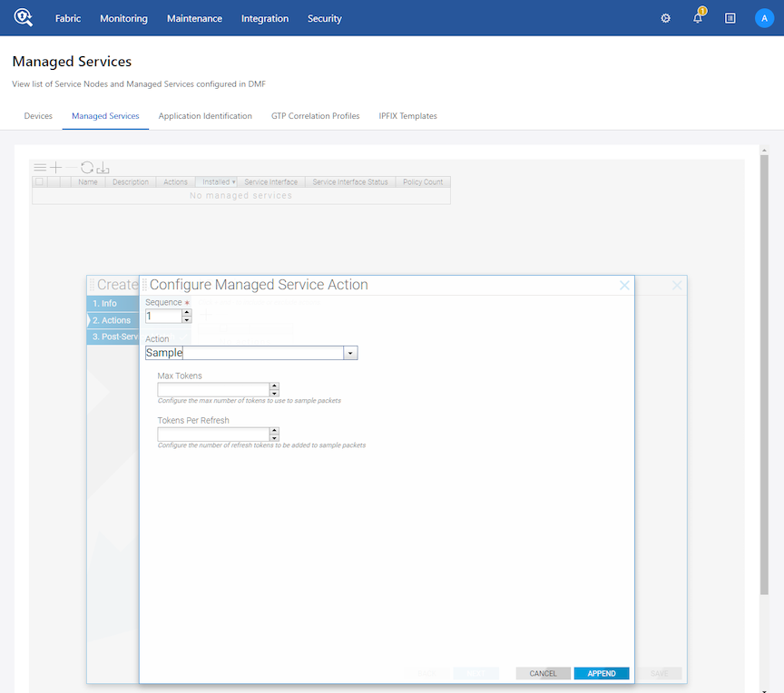Image resolution: width=784 pixels, height=693 pixels.
Task: Open the settings gear icon
Action: pos(665,18)
